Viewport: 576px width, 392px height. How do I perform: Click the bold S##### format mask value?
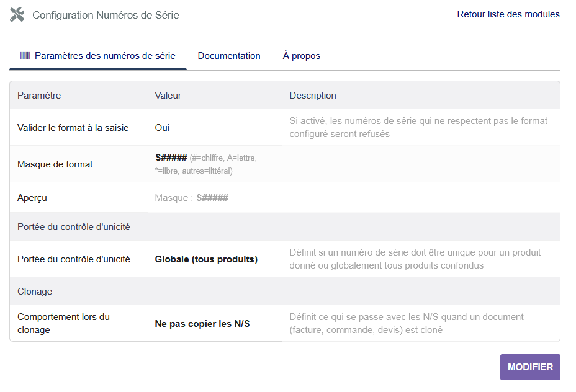click(171, 158)
